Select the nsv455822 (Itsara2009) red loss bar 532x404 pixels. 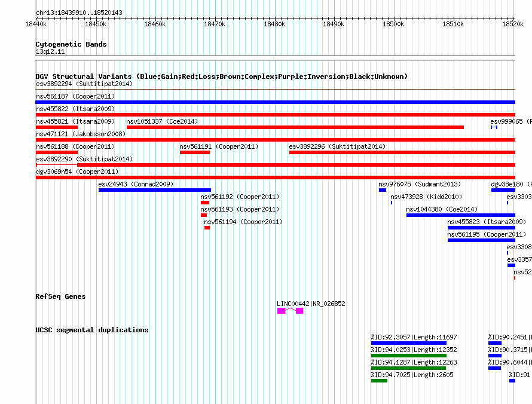coord(275,115)
